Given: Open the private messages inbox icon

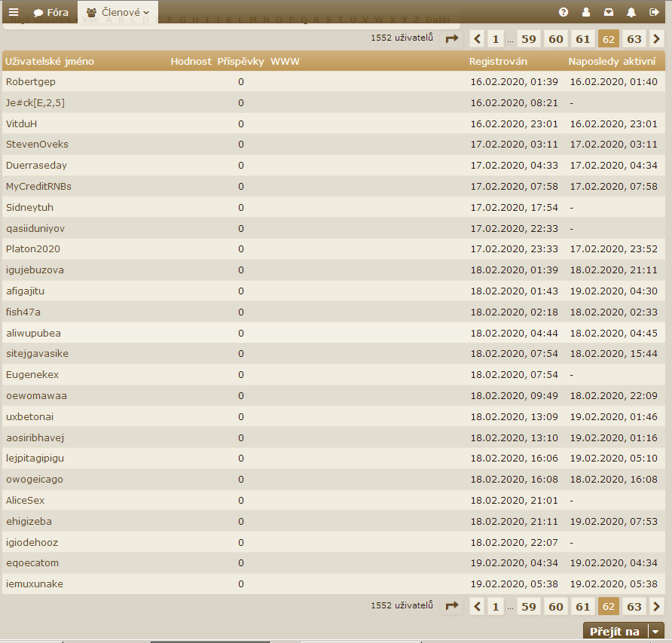Looking at the screenshot, I should tap(609, 12).
